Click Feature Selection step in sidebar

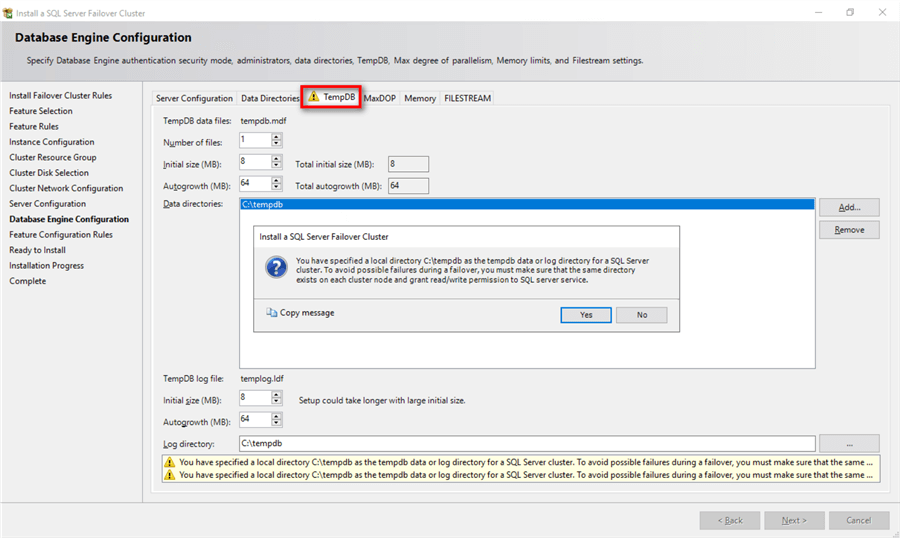[41, 111]
